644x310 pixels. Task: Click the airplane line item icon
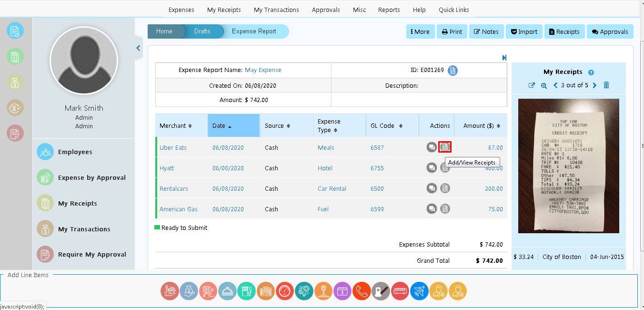pyautogui.click(x=419, y=291)
